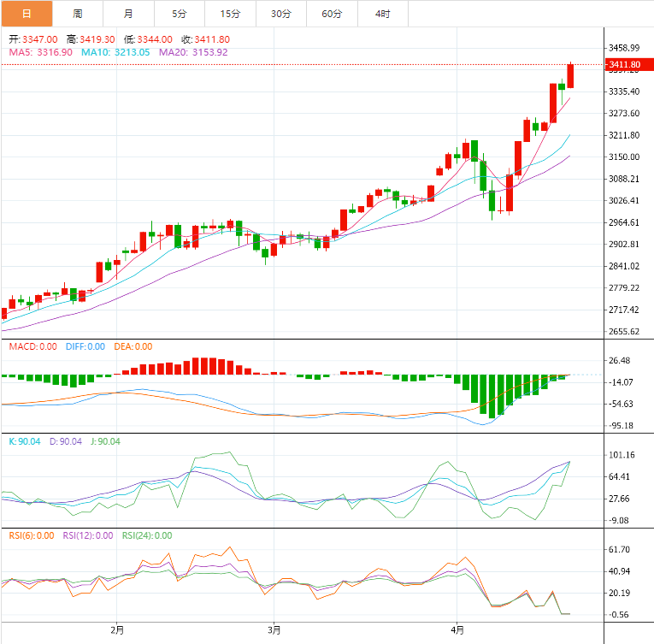Switch to the 周 weekly tab
The image size is (654, 644).
click(x=78, y=14)
